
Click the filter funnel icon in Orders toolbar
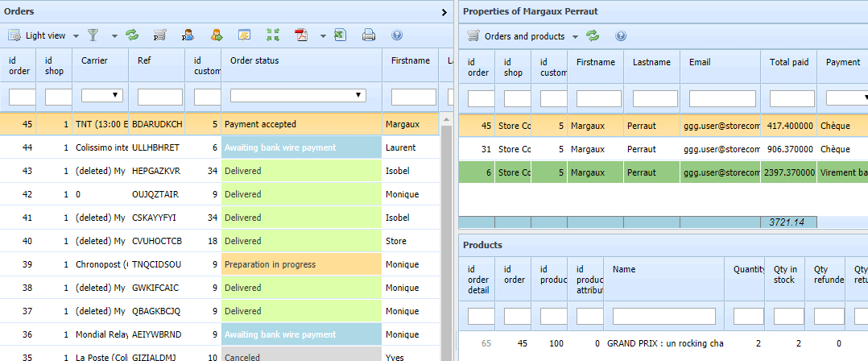(x=93, y=35)
